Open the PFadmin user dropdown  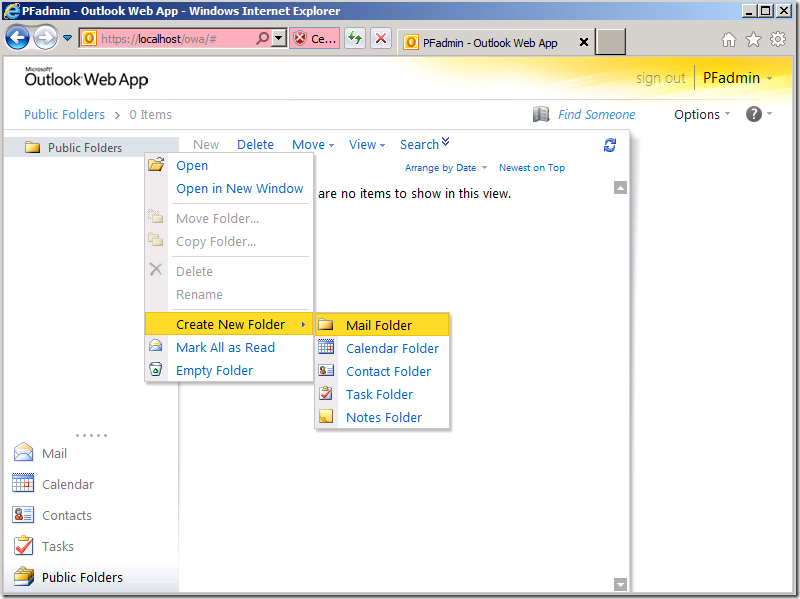[x=738, y=78]
